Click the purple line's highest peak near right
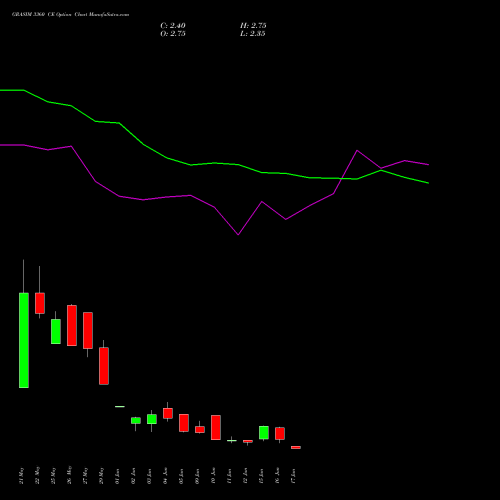The width and height of the screenshot is (500, 500). [x=357, y=151]
